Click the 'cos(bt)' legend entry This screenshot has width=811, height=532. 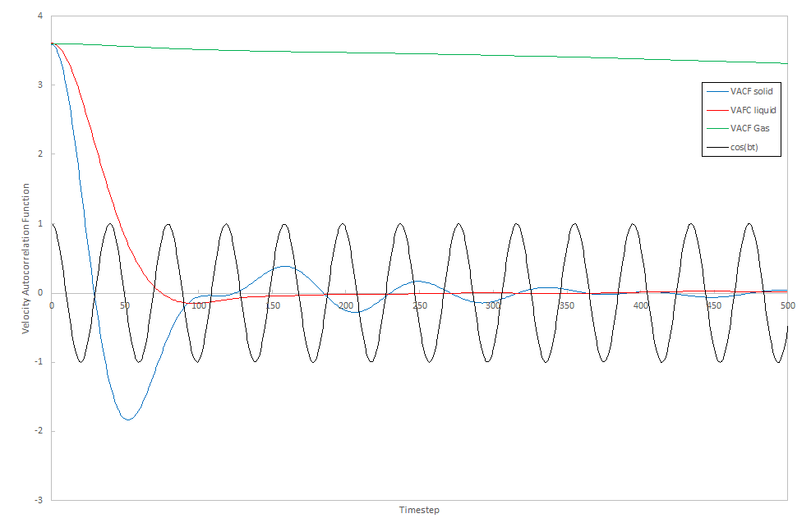(733, 147)
